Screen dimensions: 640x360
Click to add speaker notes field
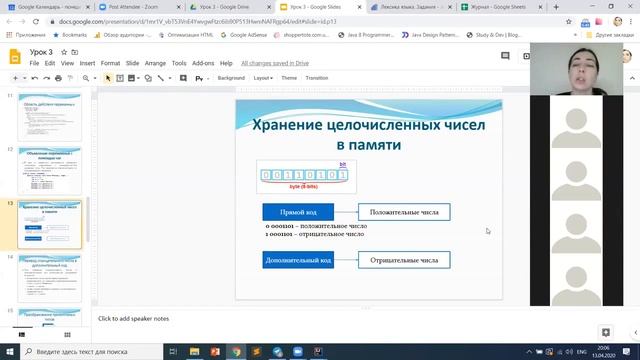133,319
